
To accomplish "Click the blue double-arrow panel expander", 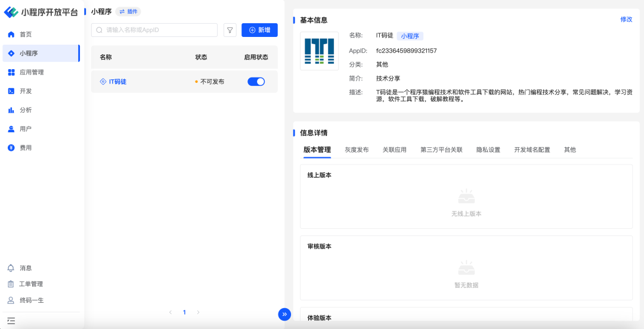I will [284, 314].
